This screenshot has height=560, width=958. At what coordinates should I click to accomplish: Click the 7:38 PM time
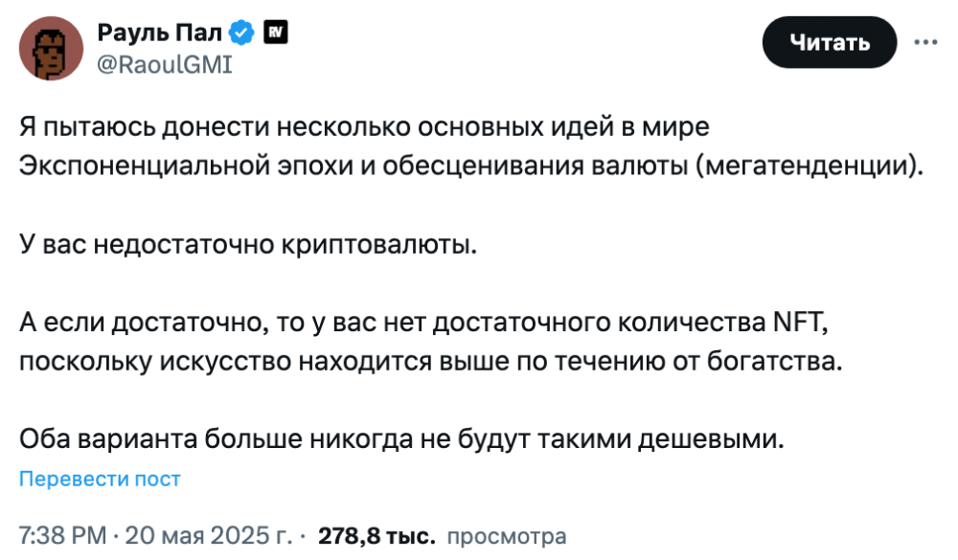tap(62, 536)
